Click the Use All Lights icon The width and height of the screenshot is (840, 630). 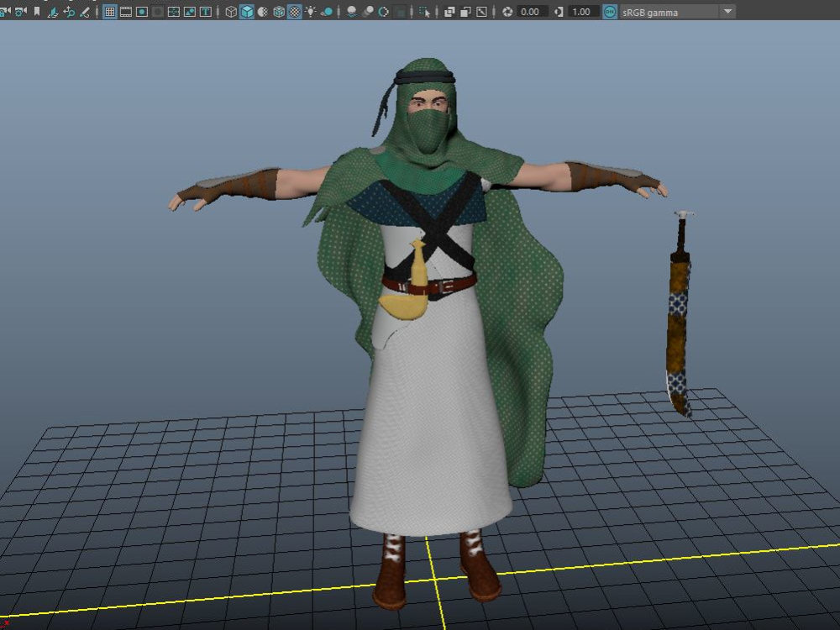click(x=310, y=11)
